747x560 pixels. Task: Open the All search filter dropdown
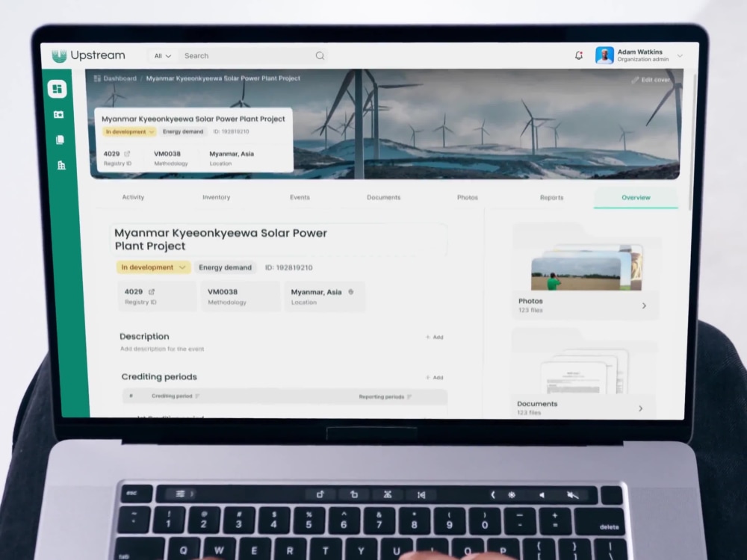coord(162,56)
